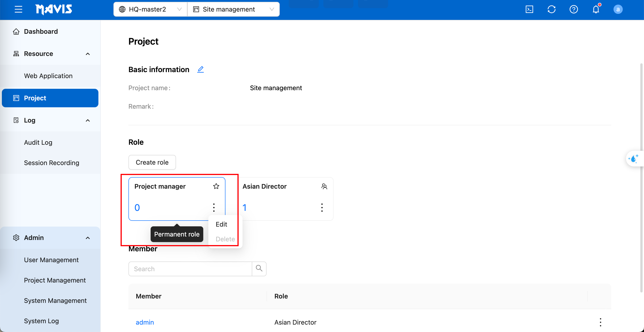
Task: Click the refresh sync icon
Action: [x=551, y=9]
